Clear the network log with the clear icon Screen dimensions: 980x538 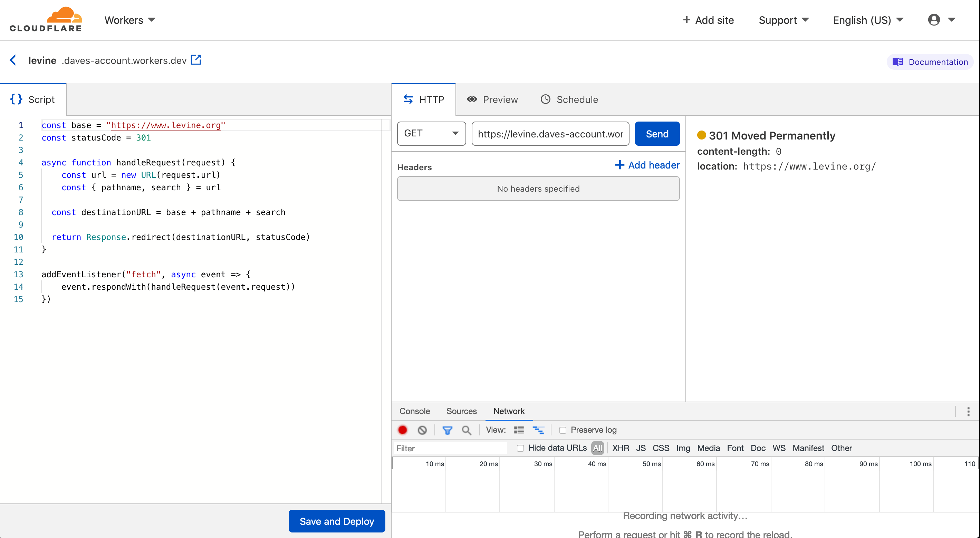[x=422, y=430]
